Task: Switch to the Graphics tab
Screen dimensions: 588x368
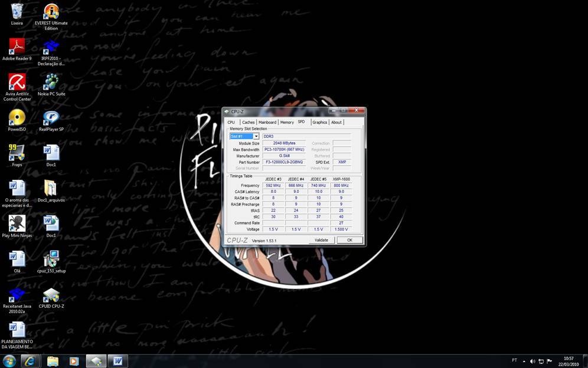Action: (320, 122)
